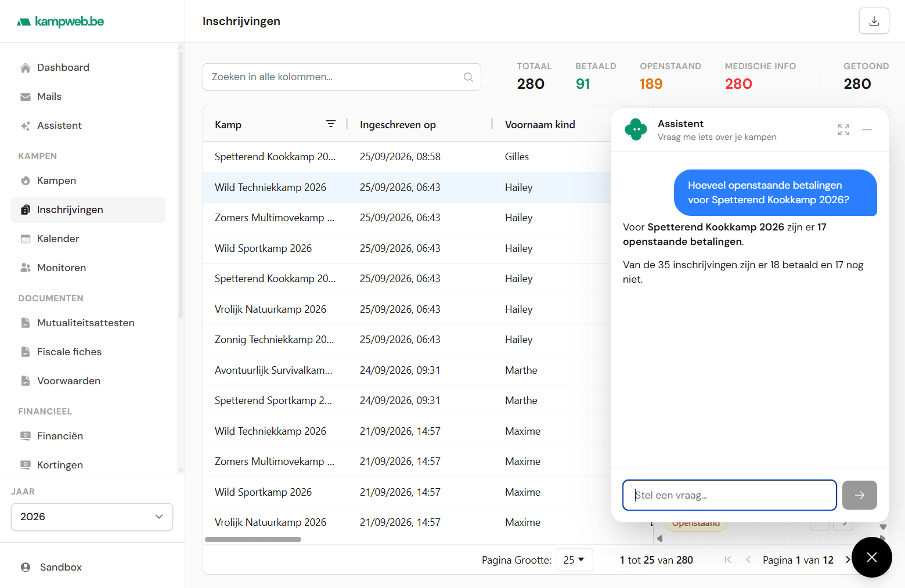Image resolution: width=905 pixels, height=588 pixels.
Task: Download registrations via export icon
Action: pyautogui.click(x=874, y=21)
